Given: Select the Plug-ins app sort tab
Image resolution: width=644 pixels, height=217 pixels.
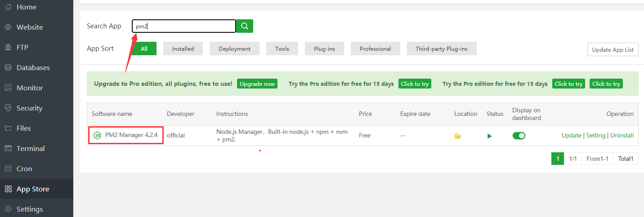Looking at the screenshot, I should (x=324, y=49).
